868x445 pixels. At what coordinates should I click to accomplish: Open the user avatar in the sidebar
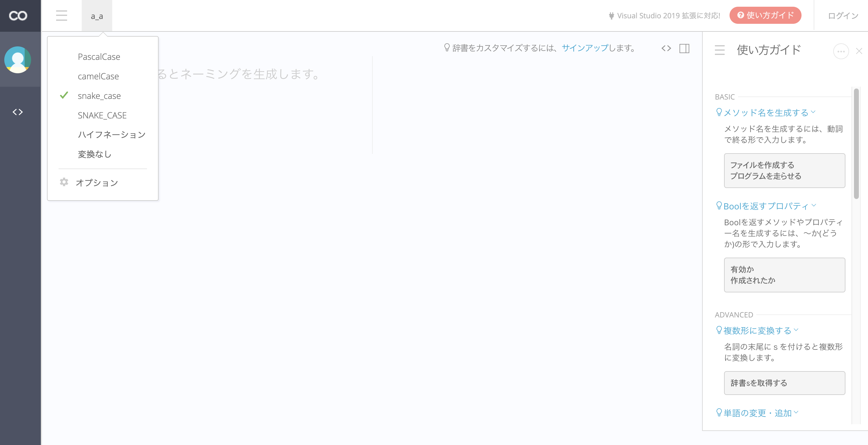17,60
